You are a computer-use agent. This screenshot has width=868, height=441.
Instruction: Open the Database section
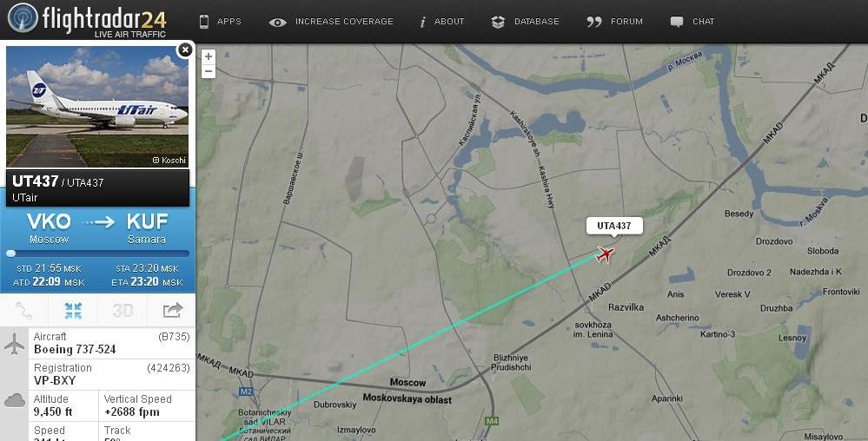525,22
